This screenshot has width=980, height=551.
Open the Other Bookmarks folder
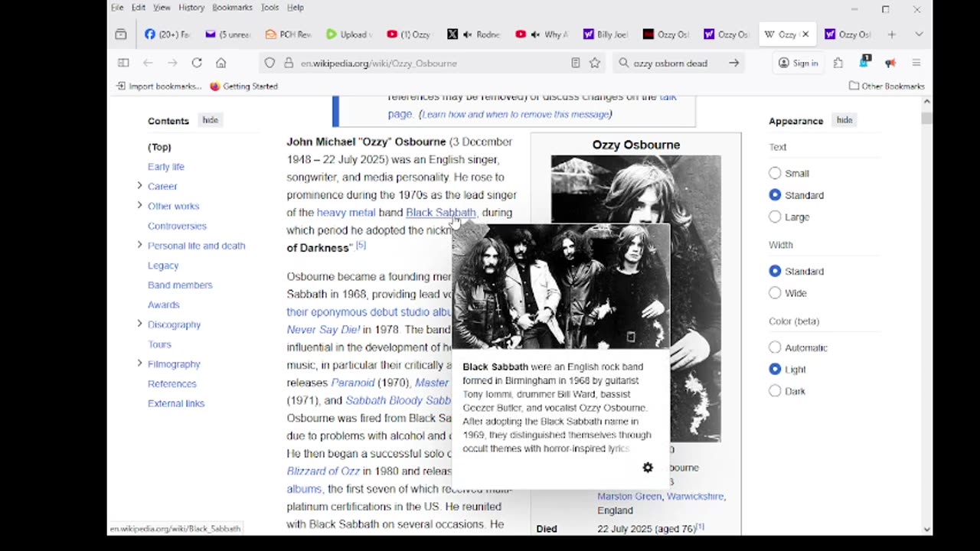click(887, 86)
